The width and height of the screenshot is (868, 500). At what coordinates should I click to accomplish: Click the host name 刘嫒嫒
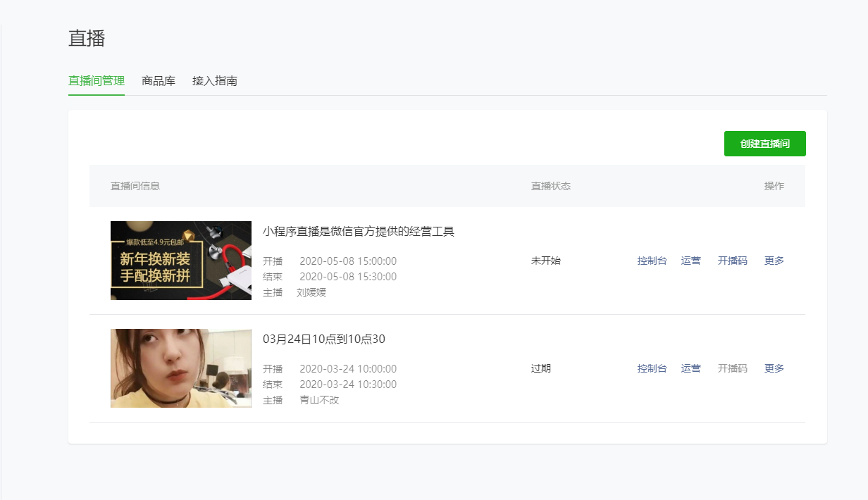311,292
